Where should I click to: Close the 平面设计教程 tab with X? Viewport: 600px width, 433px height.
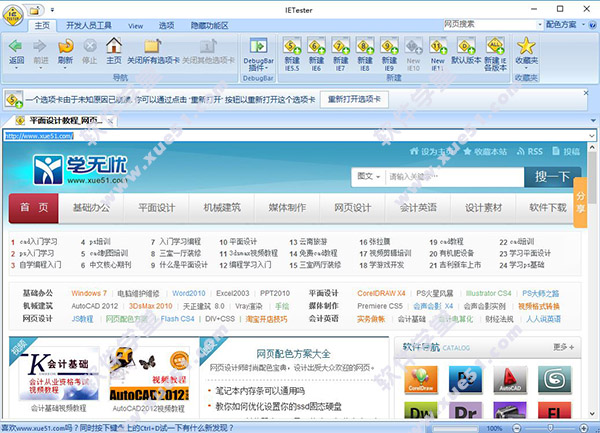(110, 122)
